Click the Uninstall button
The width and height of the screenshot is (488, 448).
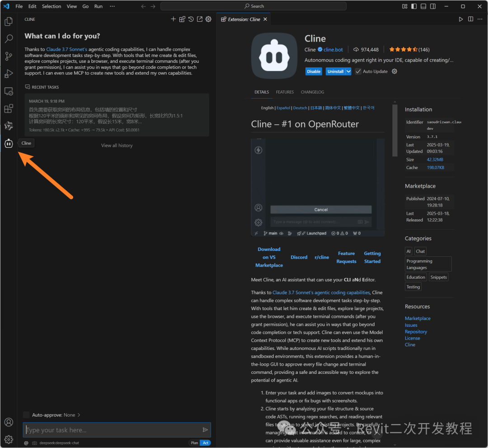coord(335,71)
